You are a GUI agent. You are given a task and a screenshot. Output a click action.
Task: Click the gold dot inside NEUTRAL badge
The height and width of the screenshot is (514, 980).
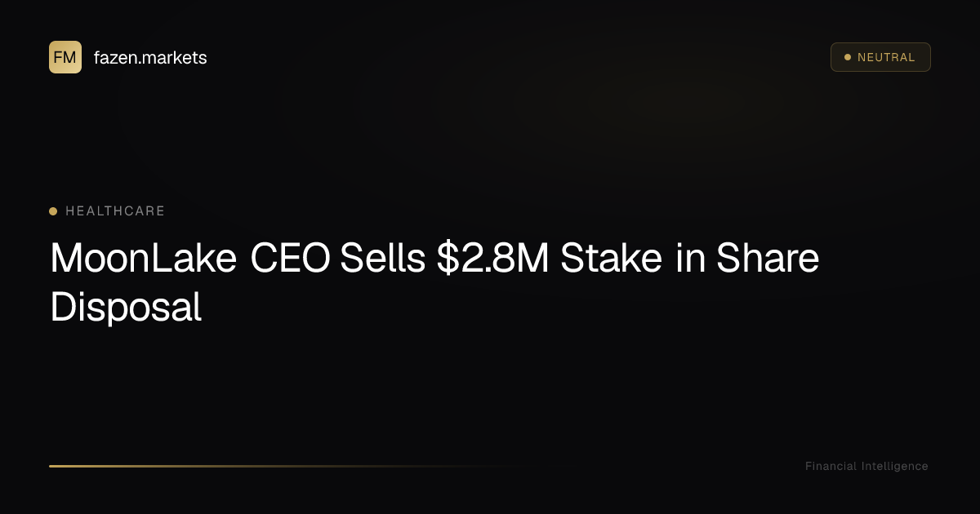(848, 57)
